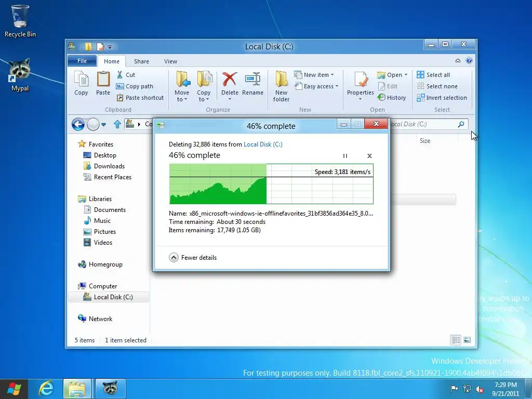
Task: Switch to the Share ribbon tab
Action: click(141, 61)
